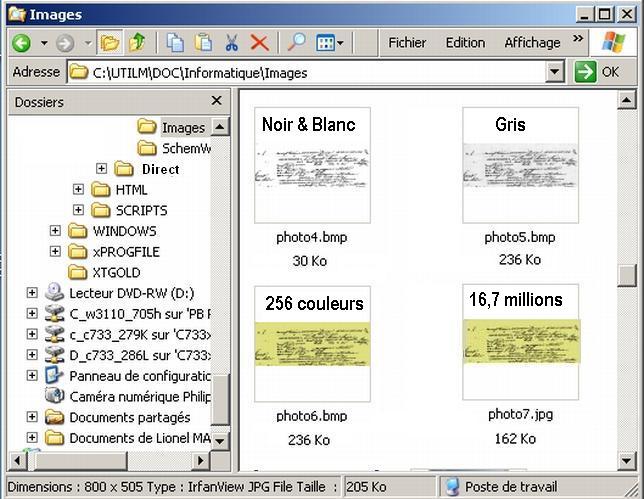644x499 pixels.
Task: Select SchemW folder in tree
Action: coord(186,148)
